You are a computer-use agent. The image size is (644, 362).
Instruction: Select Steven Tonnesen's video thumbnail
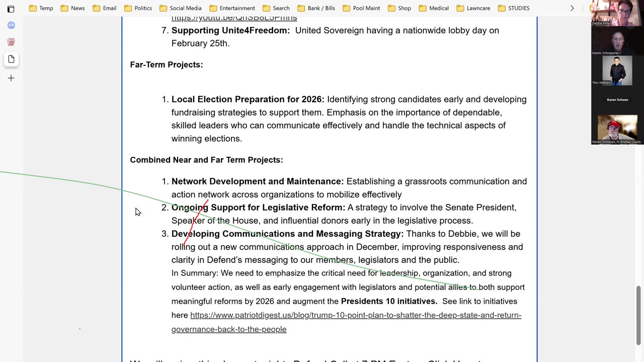617,129
